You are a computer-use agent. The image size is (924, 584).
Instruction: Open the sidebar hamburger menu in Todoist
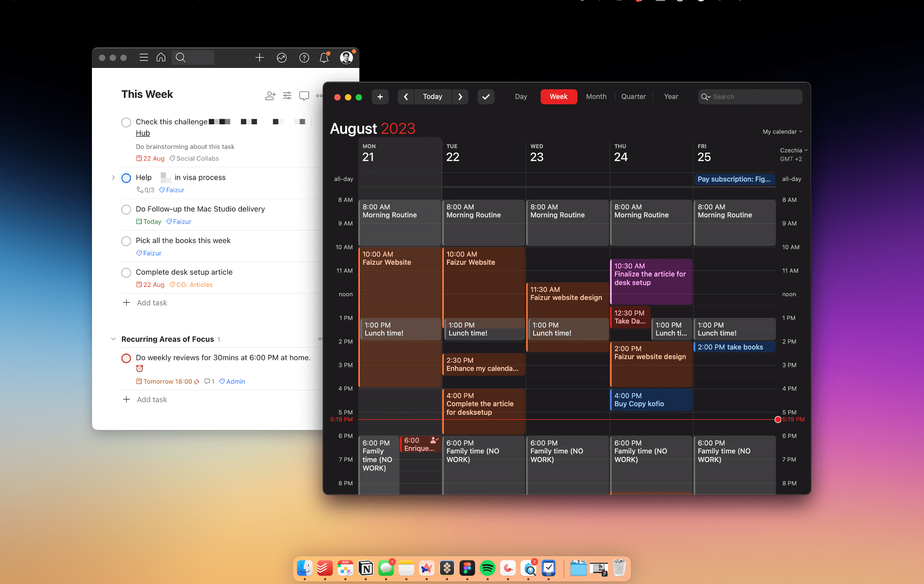pos(144,57)
